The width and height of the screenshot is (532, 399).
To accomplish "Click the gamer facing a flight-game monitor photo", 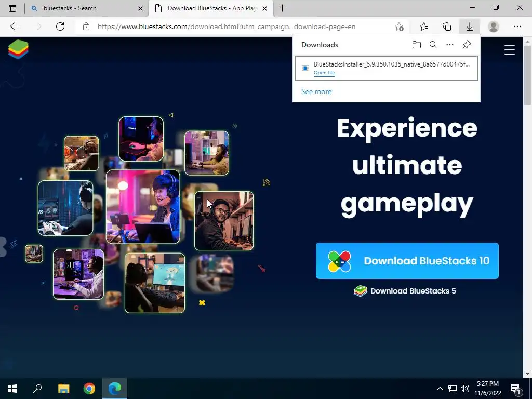I will pos(155,283).
